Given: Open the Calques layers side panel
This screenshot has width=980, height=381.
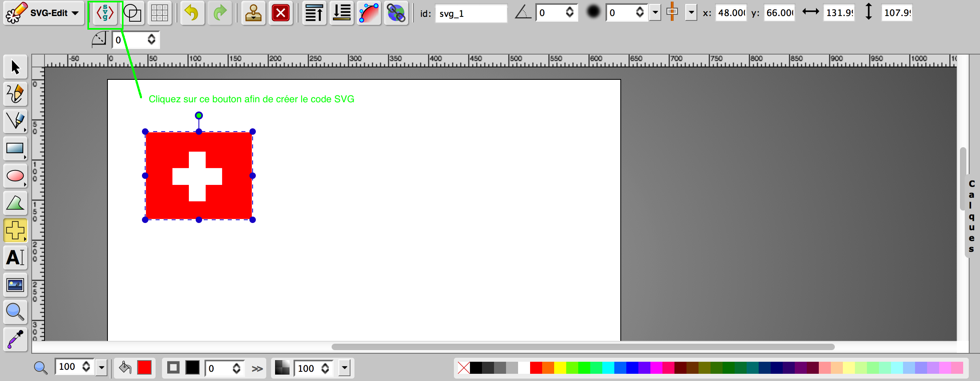Looking at the screenshot, I should click(x=972, y=216).
